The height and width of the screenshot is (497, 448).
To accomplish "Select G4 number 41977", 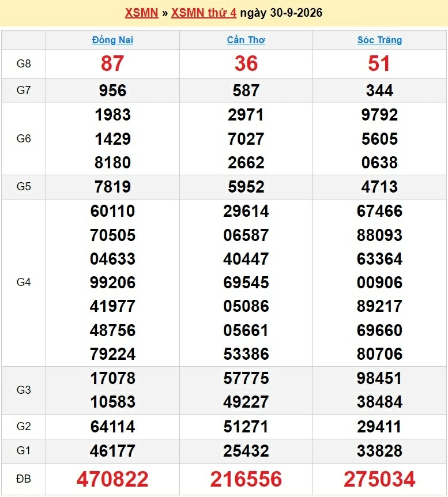I will (x=112, y=306).
